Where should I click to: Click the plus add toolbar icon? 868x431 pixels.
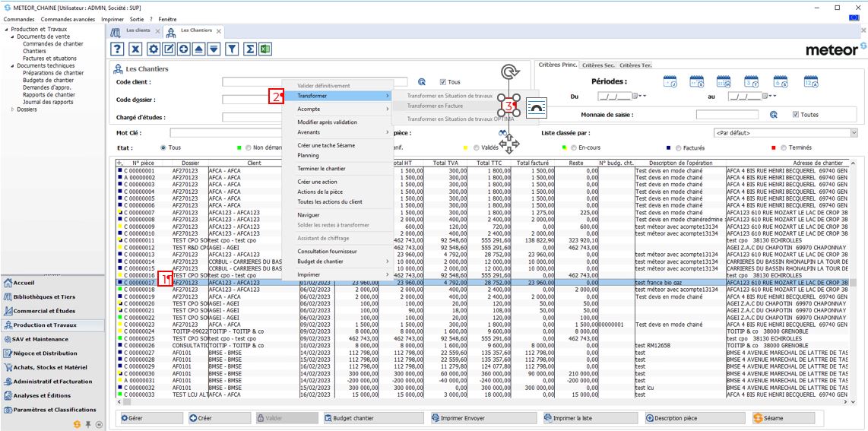click(183, 49)
